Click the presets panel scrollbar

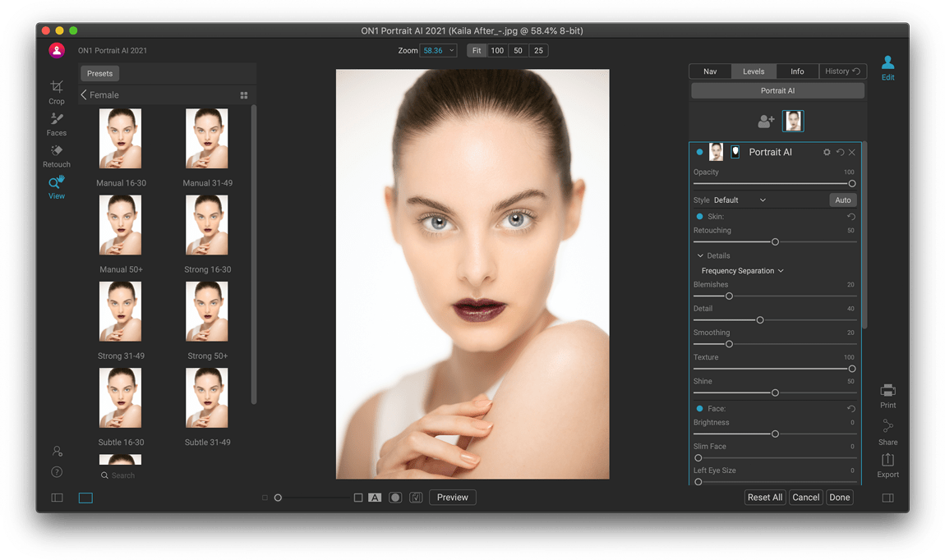pyautogui.click(x=254, y=254)
